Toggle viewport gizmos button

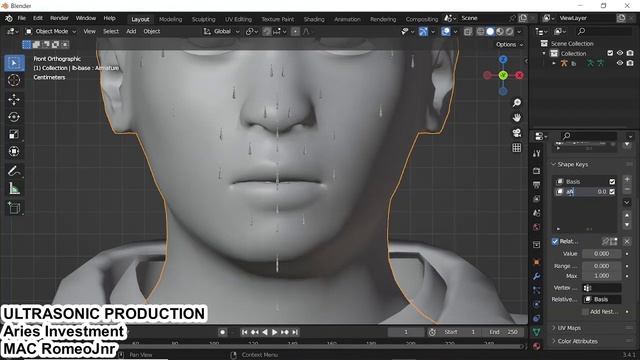[423, 31]
